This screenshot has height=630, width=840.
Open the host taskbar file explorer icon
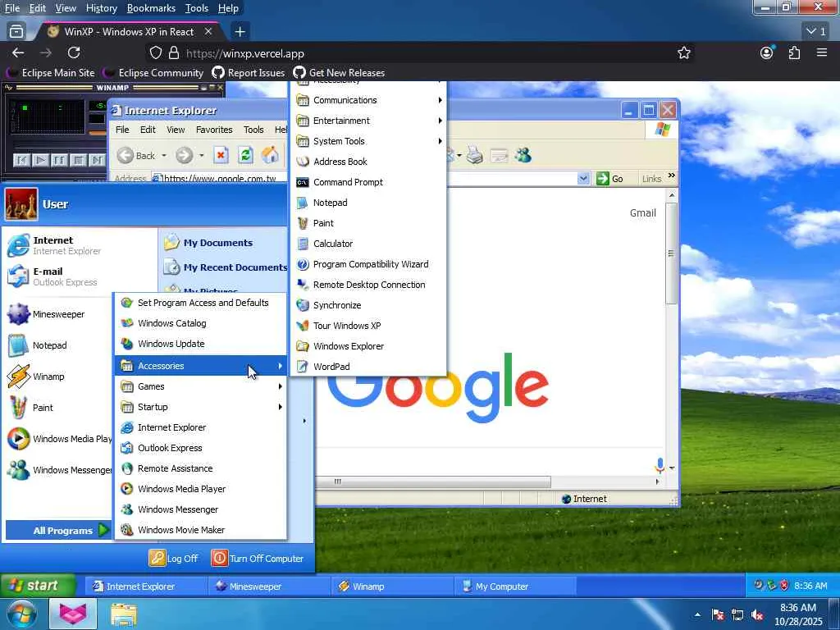coord(124,614)
